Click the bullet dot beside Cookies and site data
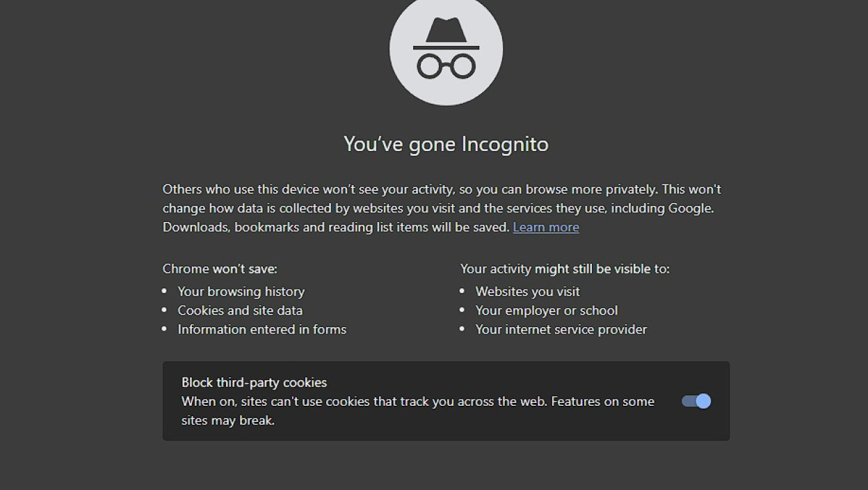Image resolution: width=868 pixels, height=490 pixels. [x=165, y=310]
